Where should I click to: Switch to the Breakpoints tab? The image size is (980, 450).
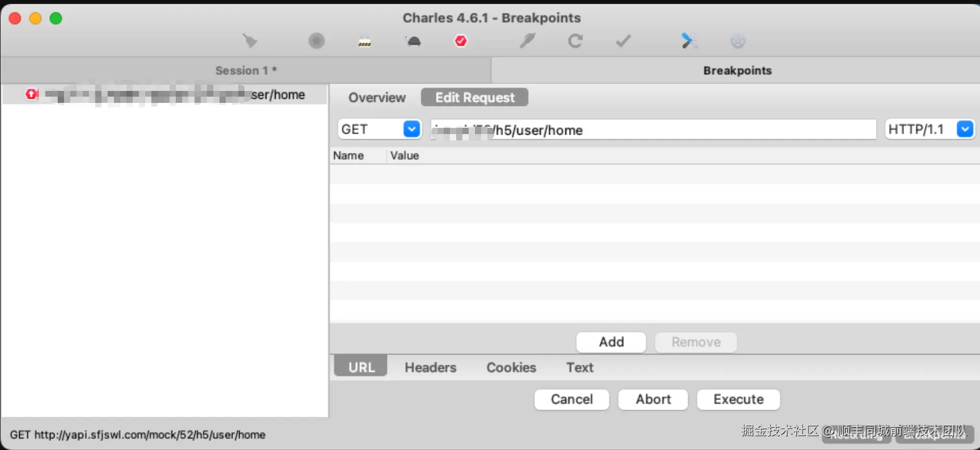(737, 70)
